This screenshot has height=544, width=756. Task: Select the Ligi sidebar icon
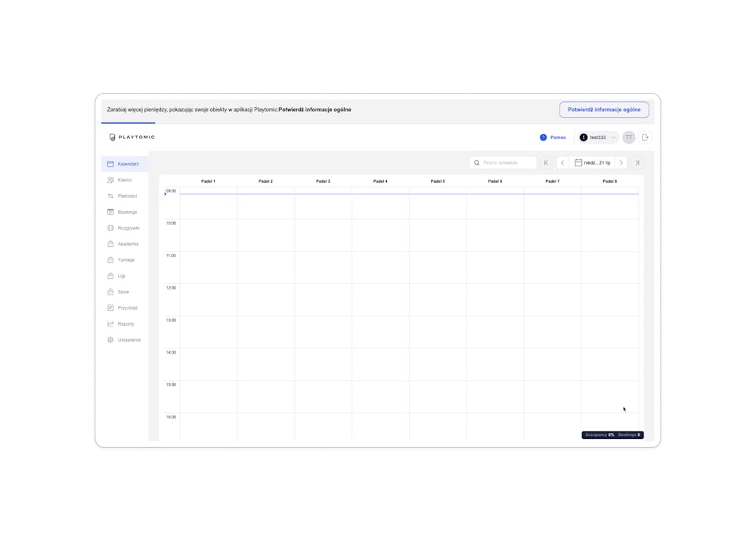pyautogui.click(x=121, y=275)
